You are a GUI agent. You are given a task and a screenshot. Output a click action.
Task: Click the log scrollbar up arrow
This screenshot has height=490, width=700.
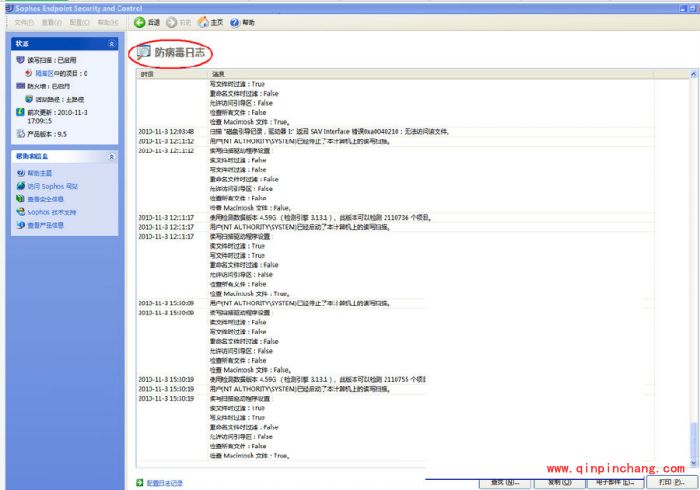click(693, 74)
